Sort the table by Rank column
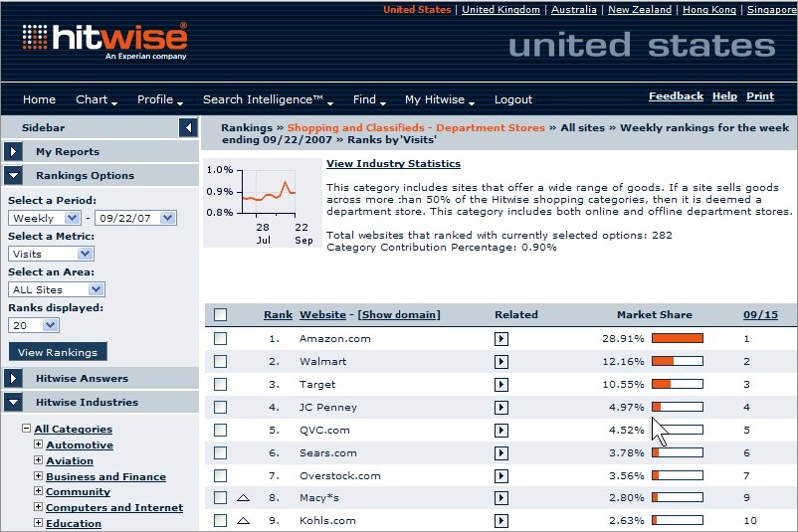 tap(278, 315)
